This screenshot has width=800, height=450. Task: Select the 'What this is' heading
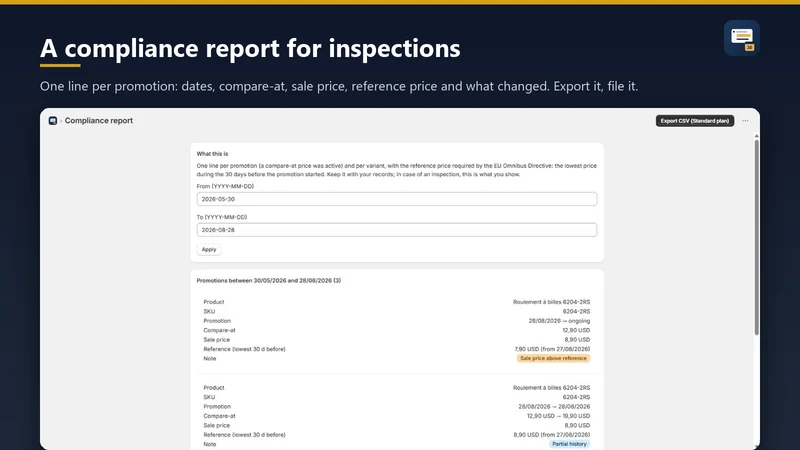click(212, 154)
